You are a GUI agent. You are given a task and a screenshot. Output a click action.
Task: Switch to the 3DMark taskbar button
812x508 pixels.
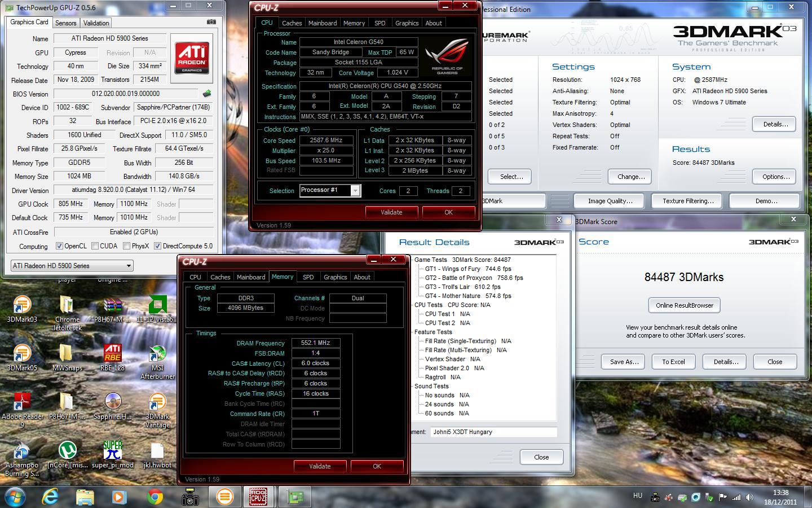(224, 497)
